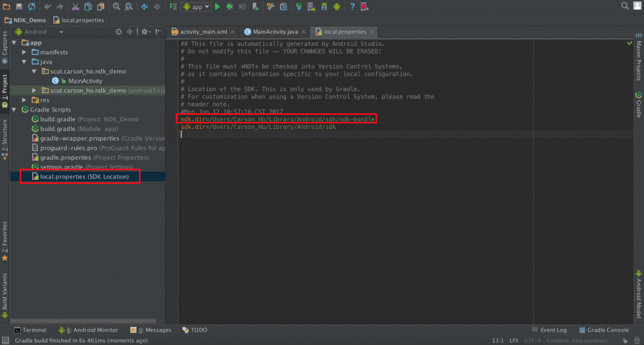This screenshot has height=345, width=644.
Task: Collapse the java folder in the project tree
Action: (25, 62)
